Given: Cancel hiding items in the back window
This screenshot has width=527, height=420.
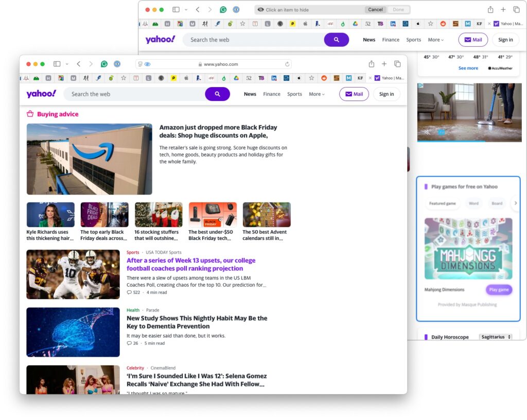Looking at the screenshot, I should (x=375, y=10).
